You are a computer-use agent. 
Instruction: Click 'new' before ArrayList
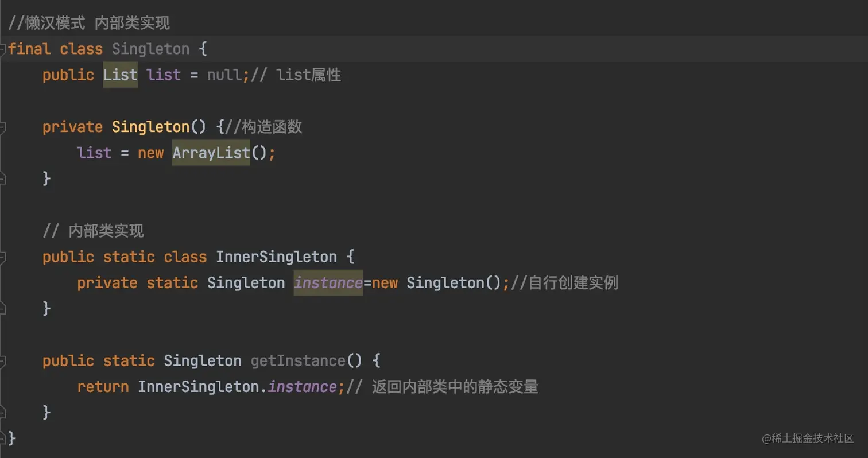[150, 153]
